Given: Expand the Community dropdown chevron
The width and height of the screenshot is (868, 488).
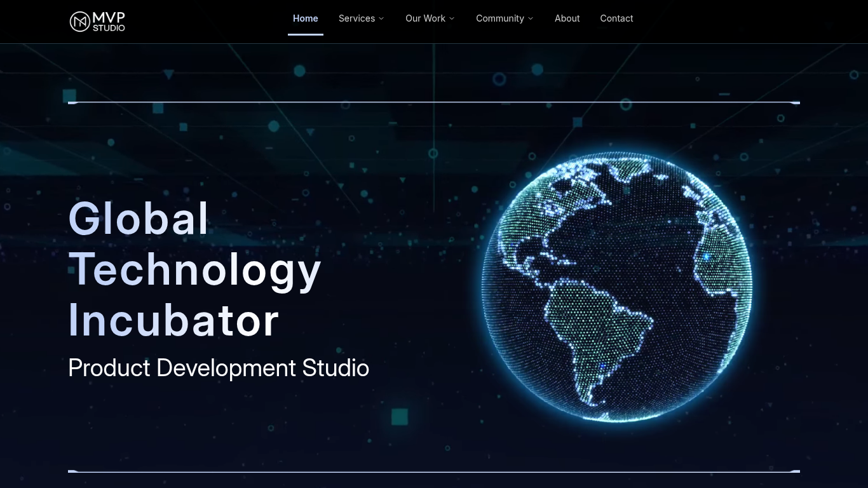Looking at the screenshot, I should tap(531, 19).
